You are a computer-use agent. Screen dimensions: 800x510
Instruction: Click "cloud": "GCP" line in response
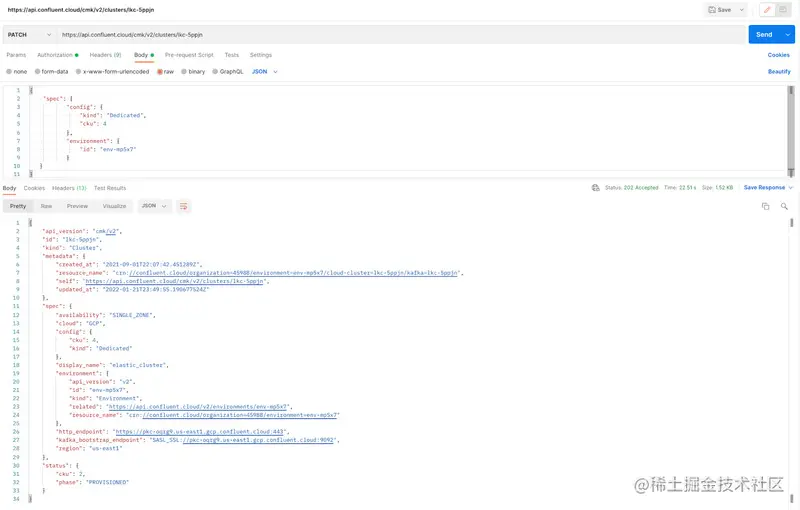[x=81, y=323]
